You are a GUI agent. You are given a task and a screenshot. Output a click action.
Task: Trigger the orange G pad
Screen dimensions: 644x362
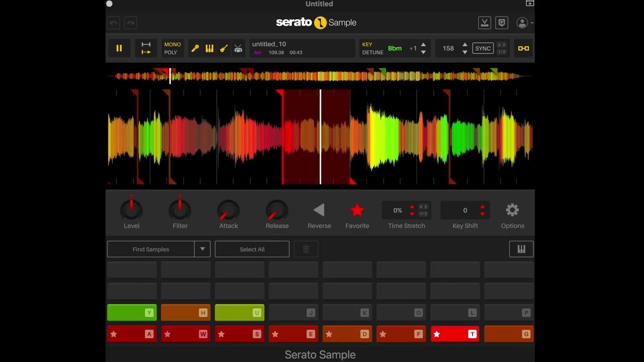pyautogui.click(x=509, y=334)
